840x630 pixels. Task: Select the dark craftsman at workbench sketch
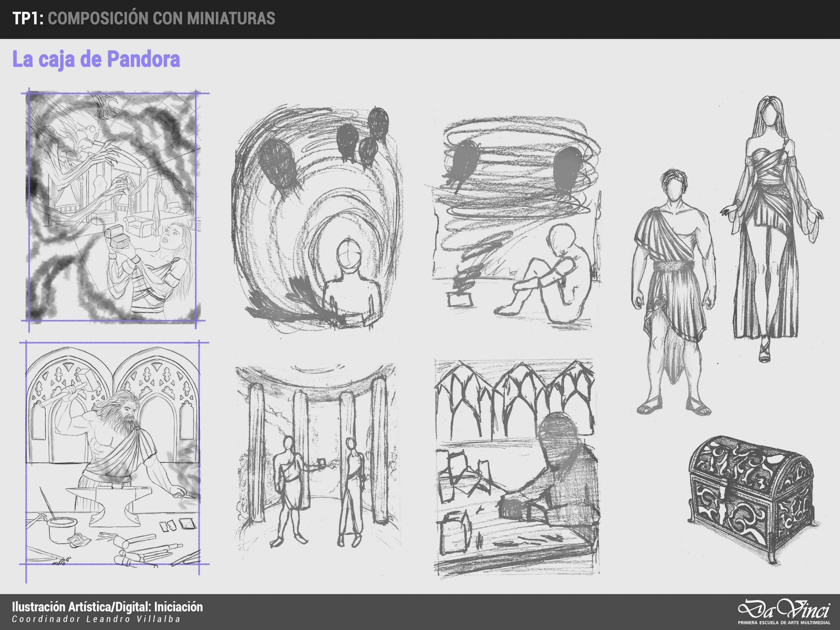pos(516,467)
